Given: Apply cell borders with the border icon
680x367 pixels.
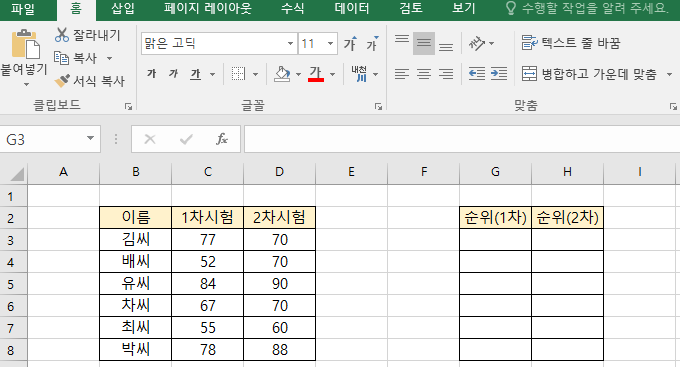Looking at the screenshot, I should pos(238,74).
